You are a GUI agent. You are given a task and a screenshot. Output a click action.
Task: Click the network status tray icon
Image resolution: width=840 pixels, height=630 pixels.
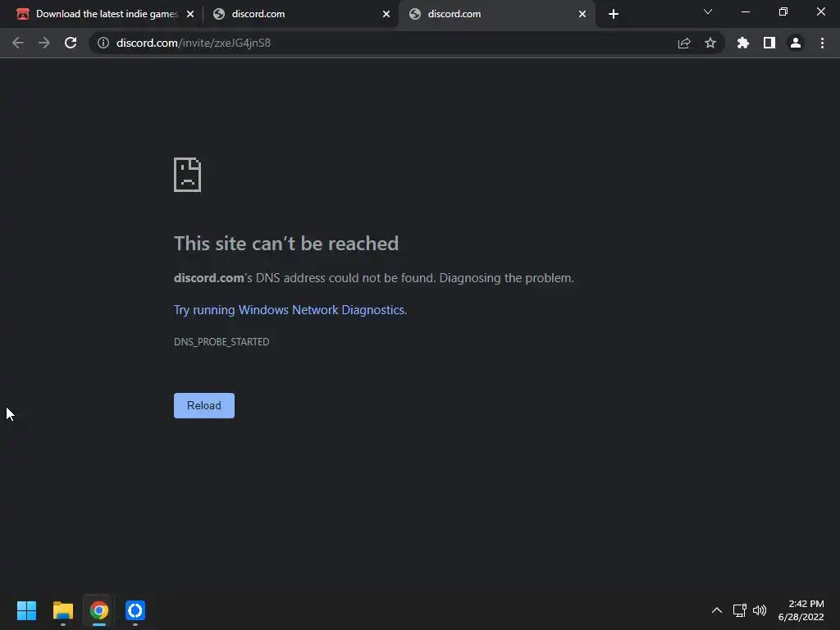click(740, 610)
